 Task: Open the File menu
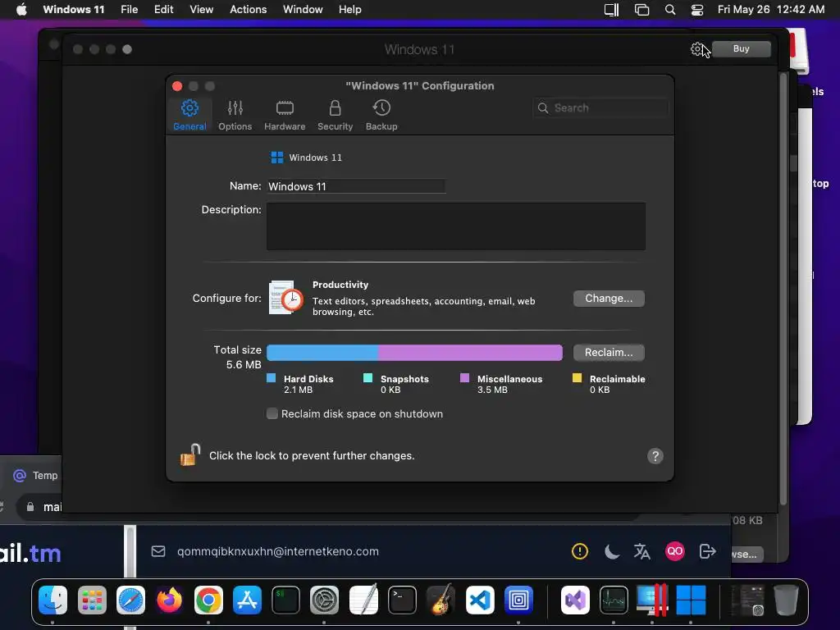tap(129, 10)
